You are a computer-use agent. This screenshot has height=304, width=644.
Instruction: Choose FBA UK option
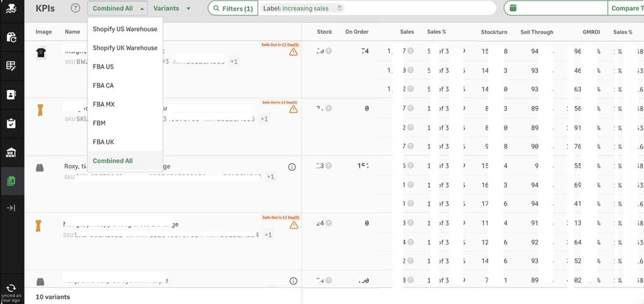125,142
